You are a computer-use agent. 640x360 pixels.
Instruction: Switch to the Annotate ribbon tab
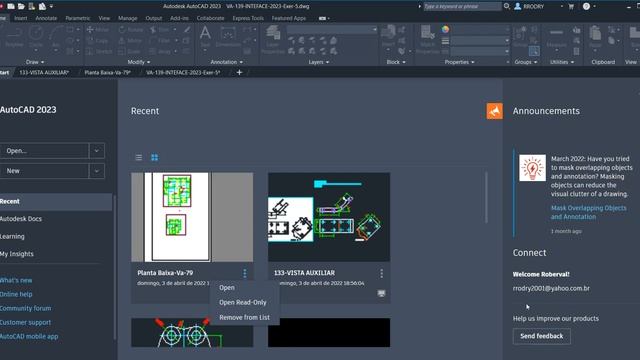(x=46, y=18)
